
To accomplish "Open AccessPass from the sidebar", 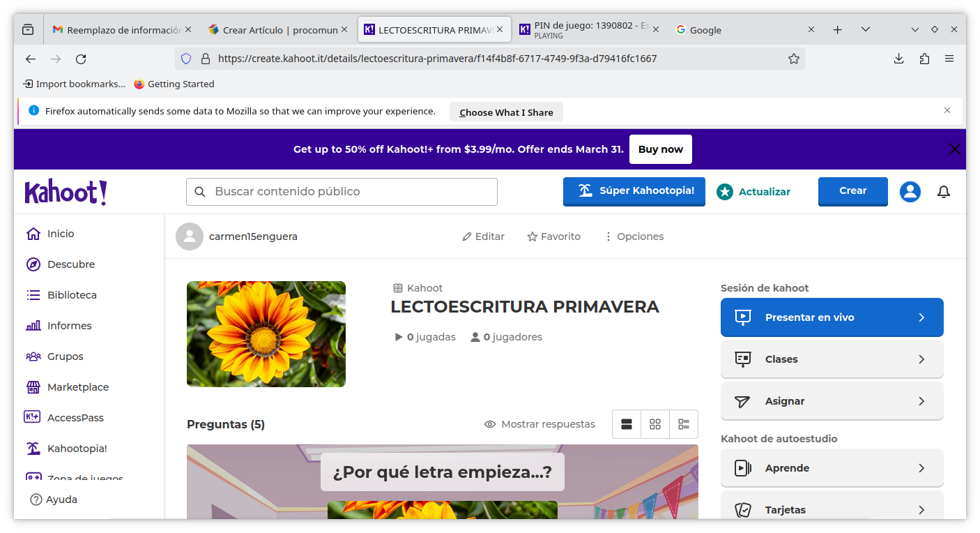I will [33, 417].
